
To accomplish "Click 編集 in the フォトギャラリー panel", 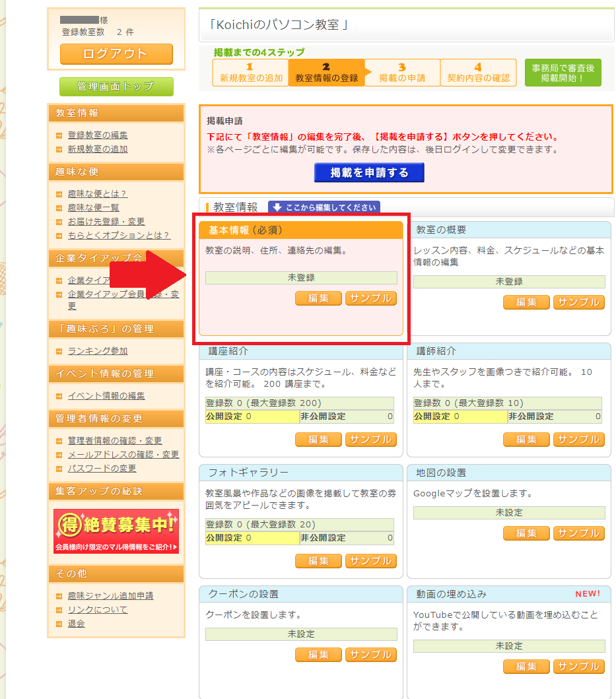I will click(318, 561).
